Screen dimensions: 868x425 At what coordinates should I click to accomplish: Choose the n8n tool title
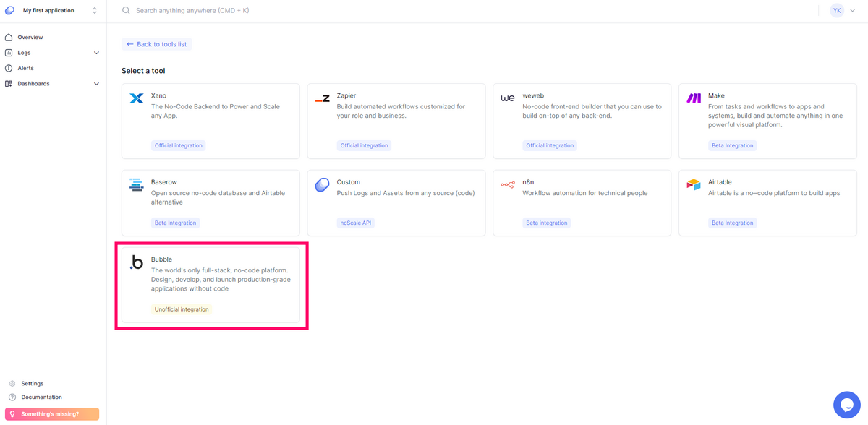(x=528, y=182)
